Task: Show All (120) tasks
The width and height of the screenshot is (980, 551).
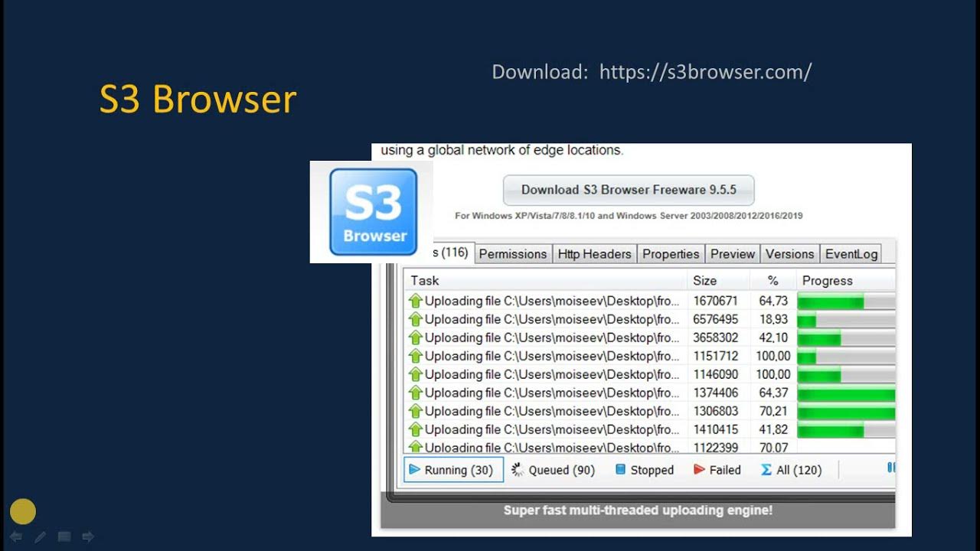Action: click(x=791, y=470)
